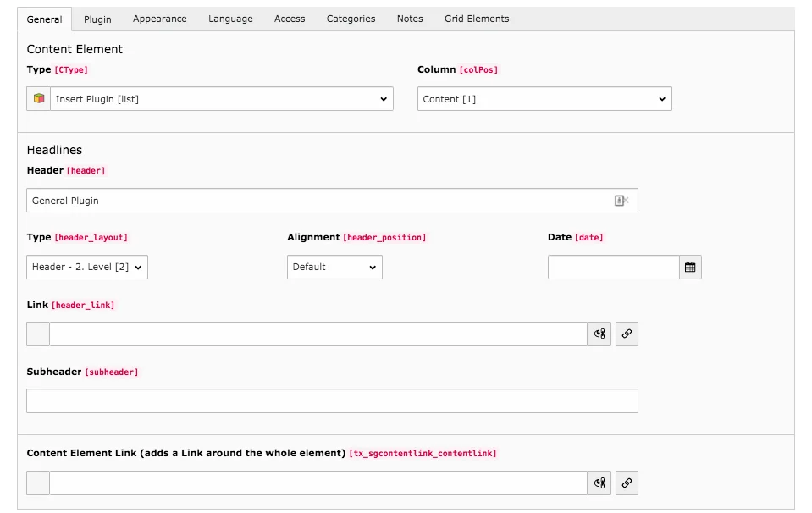Click inside the Subheader input field
Image resolution: width=812 pixels, height=513 pixels.
[x=330, y=400]
